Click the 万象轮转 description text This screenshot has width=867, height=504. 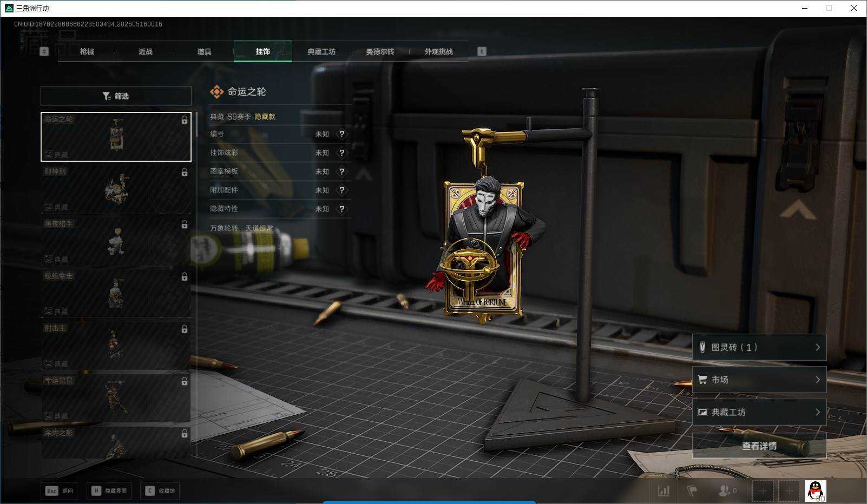[241, 228]
